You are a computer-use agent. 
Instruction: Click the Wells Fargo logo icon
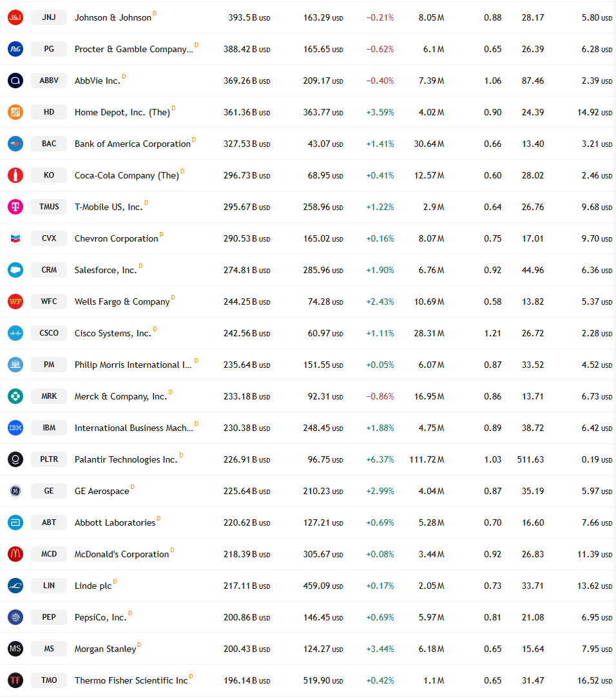pyautogui.click(x=15, y=302)
